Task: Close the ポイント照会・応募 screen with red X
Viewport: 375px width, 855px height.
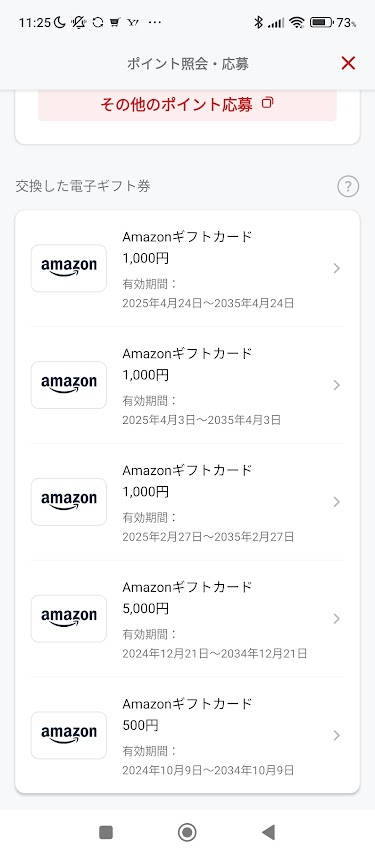Action: (x=348, y=63)
